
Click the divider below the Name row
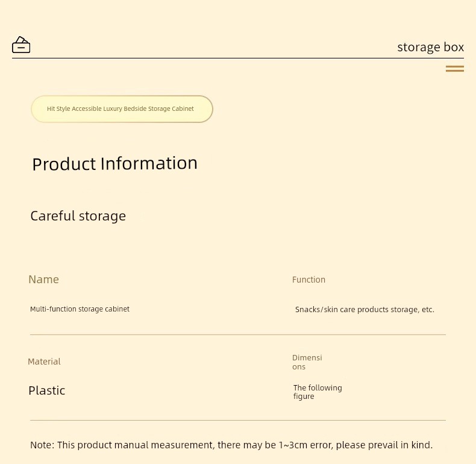click(x=238, y=334)
